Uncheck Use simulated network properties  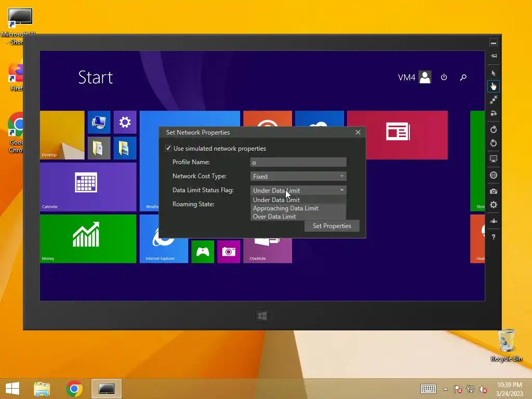[168, 148]
